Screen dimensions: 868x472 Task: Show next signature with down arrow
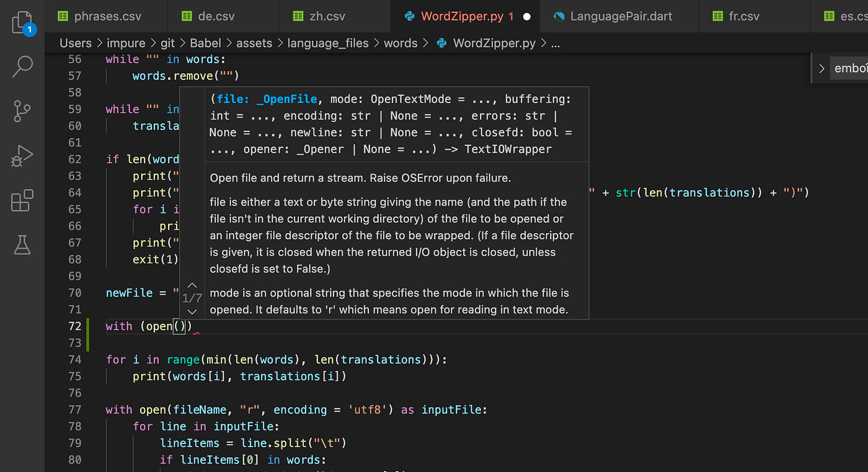pyautogui.click(x=192, y=312)
